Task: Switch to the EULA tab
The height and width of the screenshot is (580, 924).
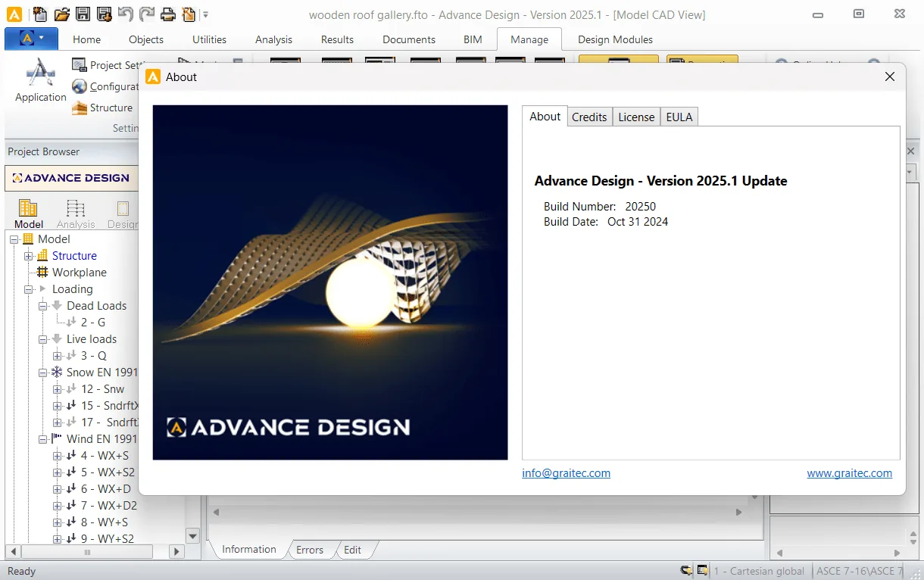Action: [x=679, y=117]
